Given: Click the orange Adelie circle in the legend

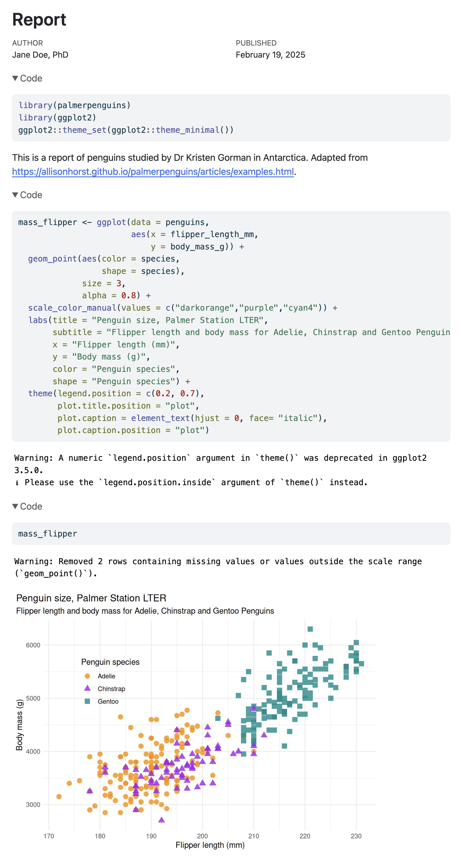Looking at the screenshot, I should point(87,676).
